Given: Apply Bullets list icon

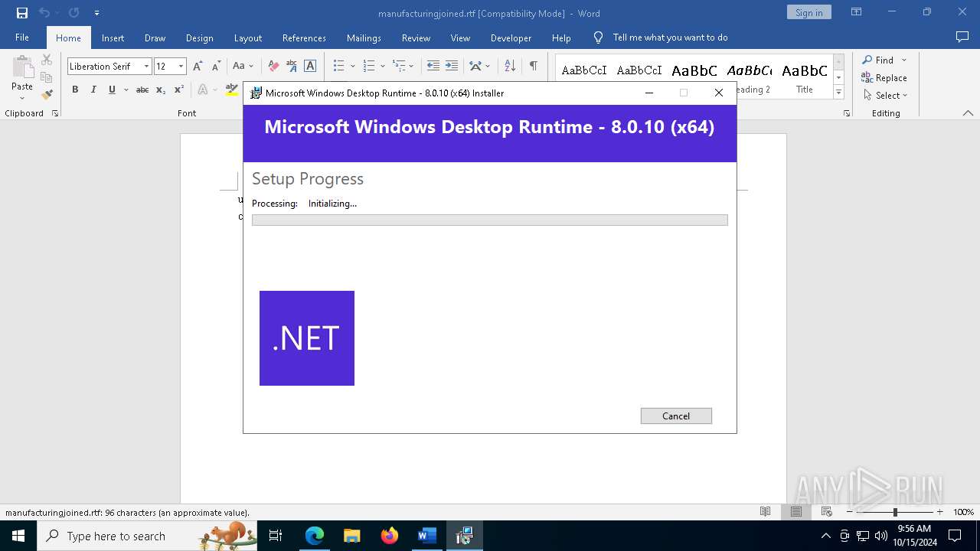Looking at the screenshot, I should pyautogui.click(x=339, y=67).
